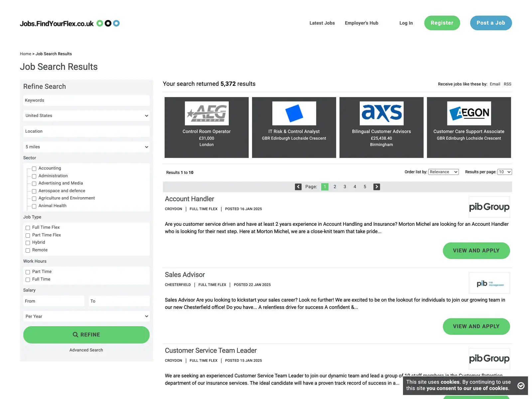The width and height of the screenshot is (532, 399).
Task: Click Log In in the top navigation
Action: tap(406, 23)
